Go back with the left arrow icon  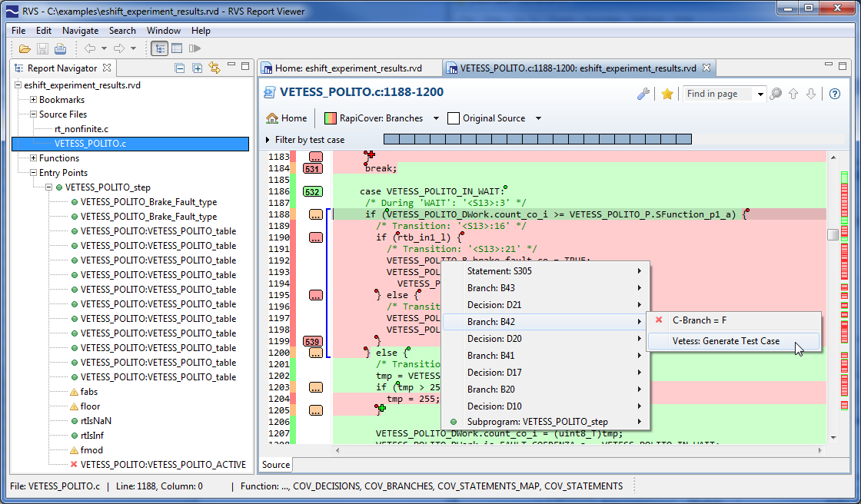point(89,49)
